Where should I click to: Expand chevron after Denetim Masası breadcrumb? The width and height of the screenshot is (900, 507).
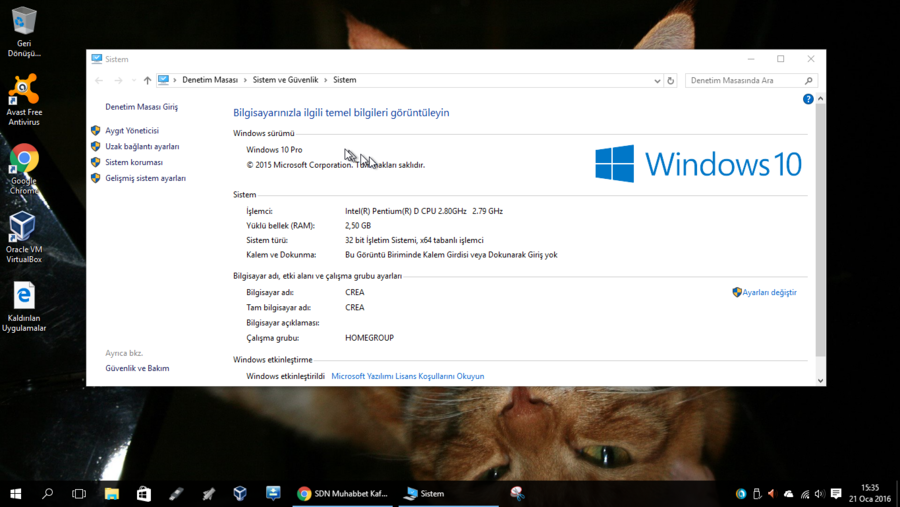tap(245, 80)
